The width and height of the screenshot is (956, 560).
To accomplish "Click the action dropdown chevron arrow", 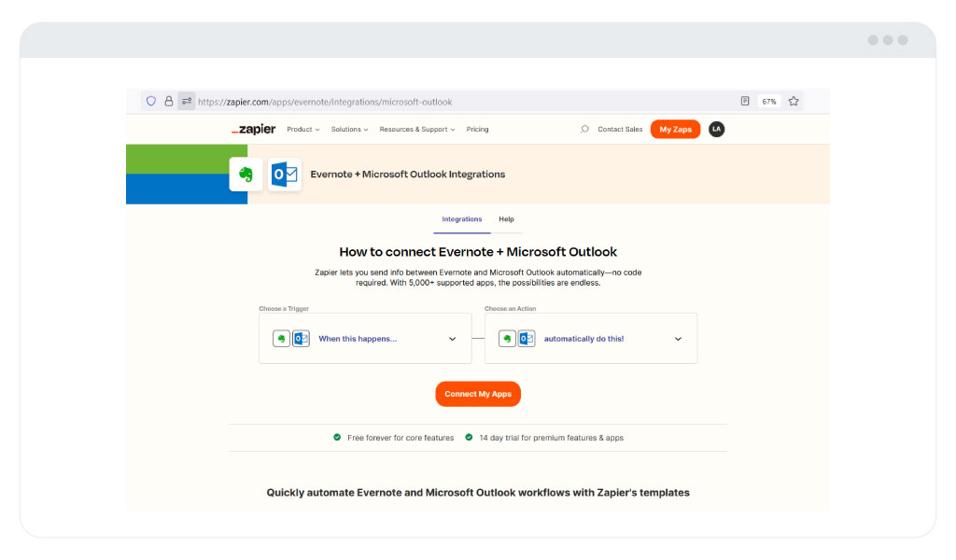I will pyautogui.click(x=678, y=339).
